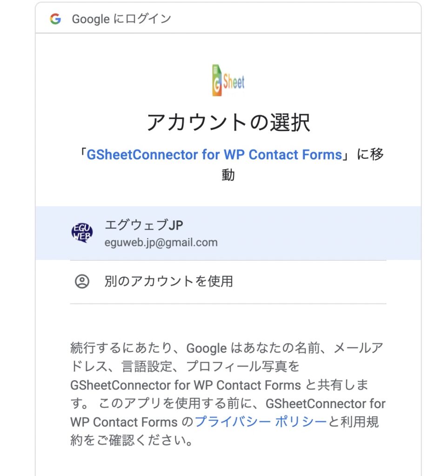The image size is (448, 476).
Task: Click the "Sheet" wordmark in app logo
Action: click(x=234, y=83)
